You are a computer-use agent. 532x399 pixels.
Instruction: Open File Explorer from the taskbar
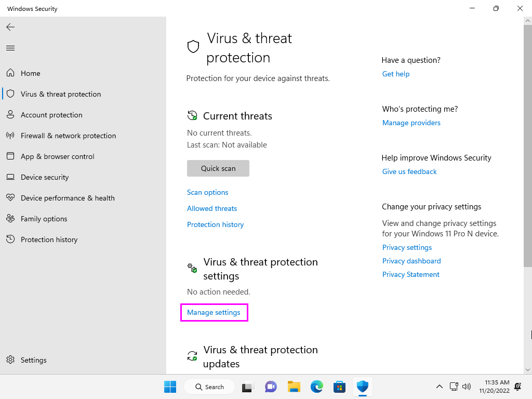[294, 387]
